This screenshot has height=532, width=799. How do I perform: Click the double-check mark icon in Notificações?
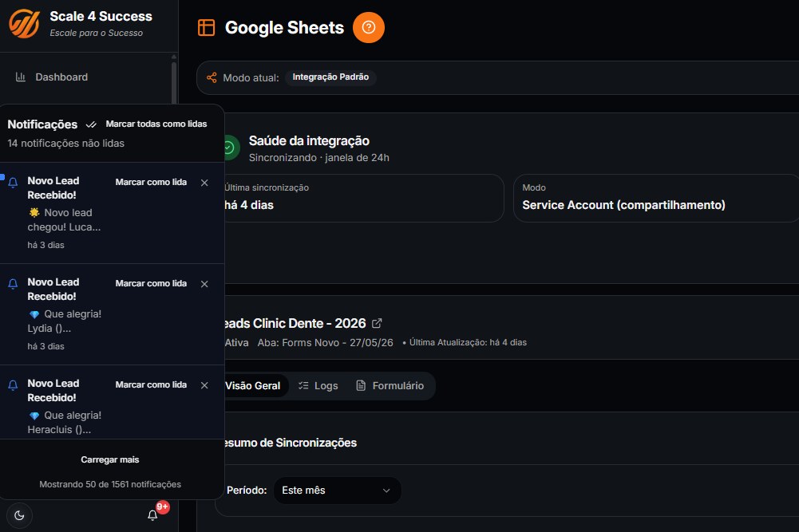(91, 124)
